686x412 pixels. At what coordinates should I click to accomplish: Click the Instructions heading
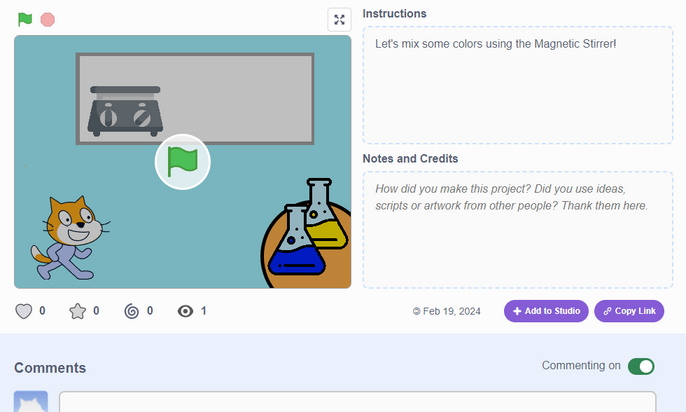(394, 14)
